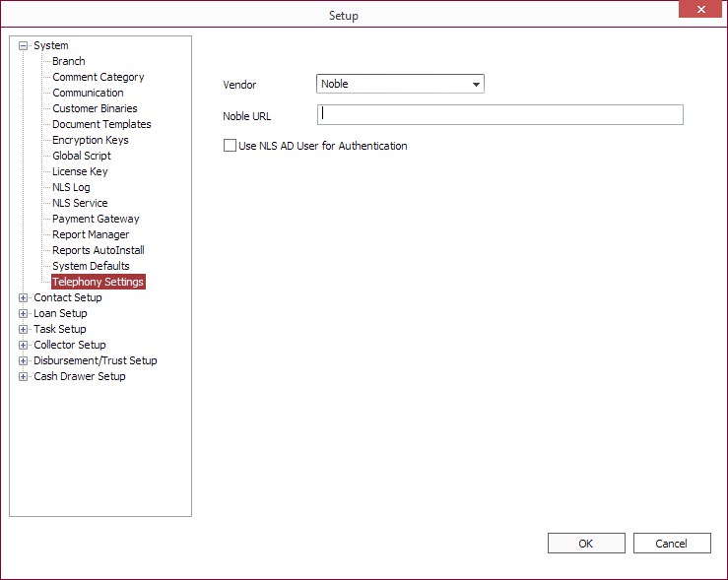
Task: Select Customer Binaries tree item
Action: point(95,108)
